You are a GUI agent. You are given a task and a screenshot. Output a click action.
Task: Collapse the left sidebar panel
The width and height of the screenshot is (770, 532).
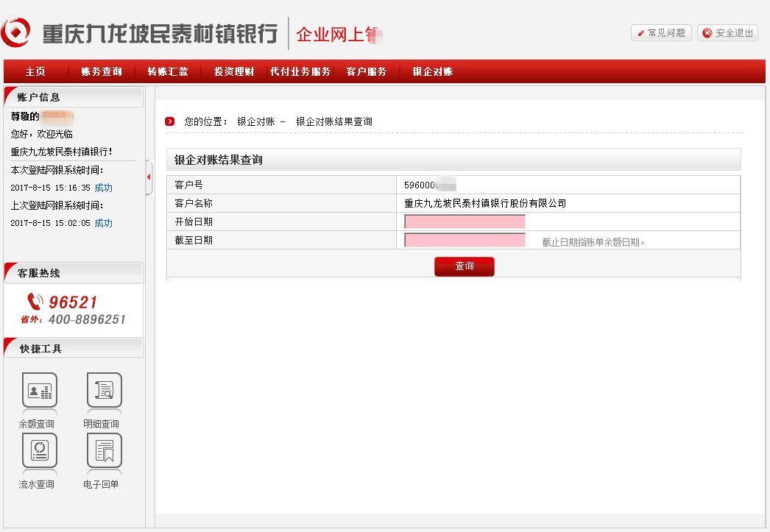pos(149,177)
